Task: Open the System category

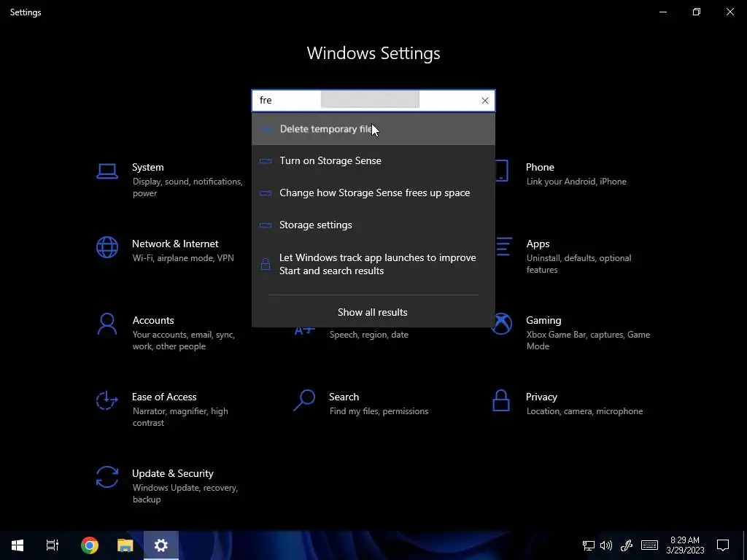Action: [x=147, y=167]
